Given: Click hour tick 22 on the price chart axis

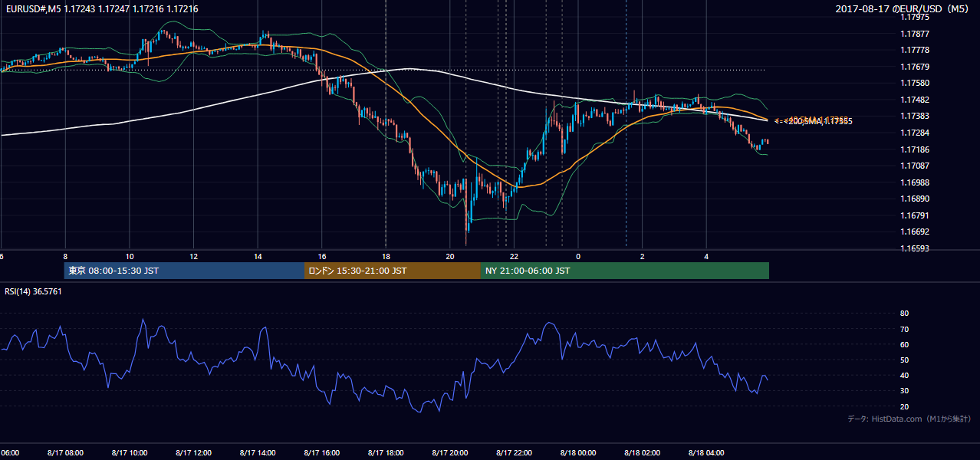Looking at the screenshot, I should click(514, 256).
